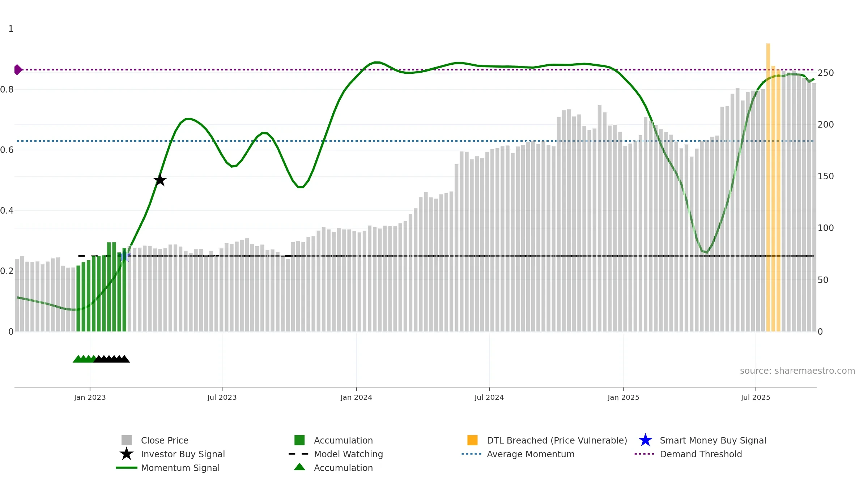This screenshot has height=488, width=868.
Task: Toggle the Model Watching legend label
Action: pyautogui.click(x=348, y=454)
